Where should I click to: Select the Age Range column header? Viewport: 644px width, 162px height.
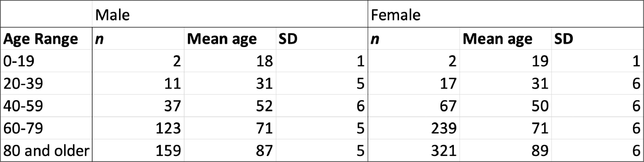[41, 39]
